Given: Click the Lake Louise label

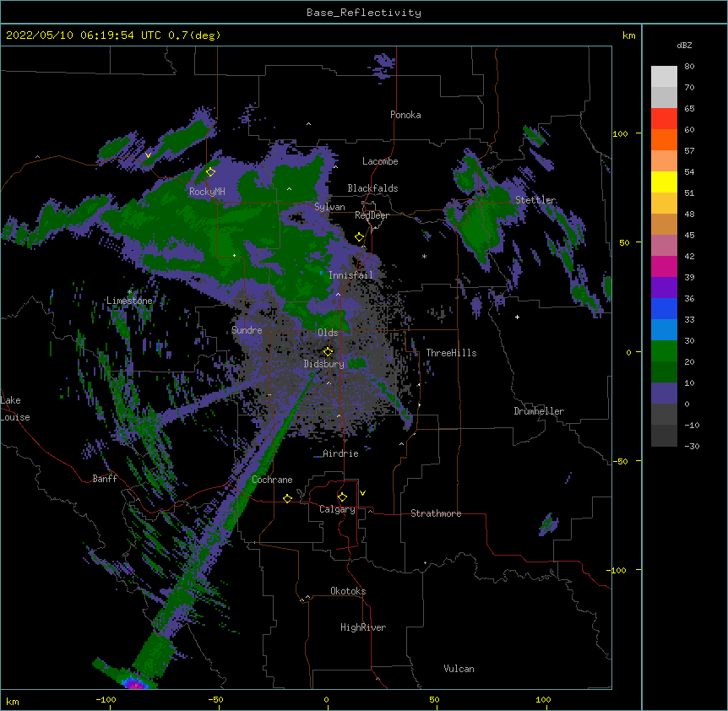Looking at the screenshot, I should [x=15, y=409].
